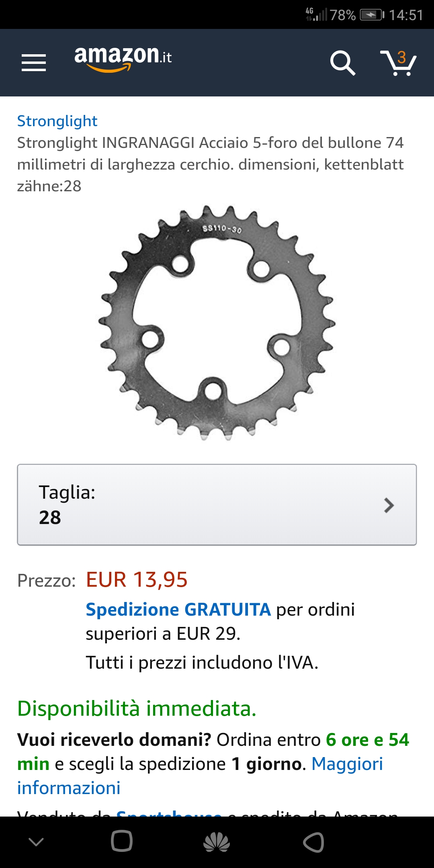
Task: Tap the Huawei home button
Action: click(217, 842)
